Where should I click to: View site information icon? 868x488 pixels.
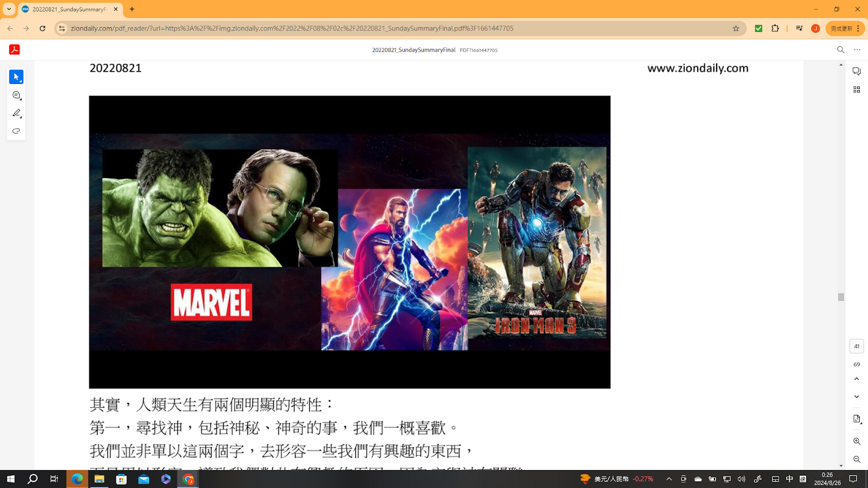tap(62, 28)
